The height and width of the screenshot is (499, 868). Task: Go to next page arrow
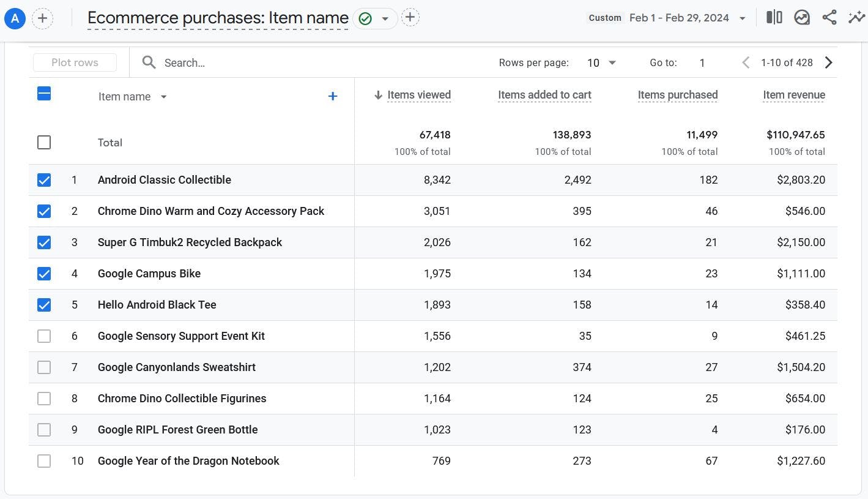829,62
